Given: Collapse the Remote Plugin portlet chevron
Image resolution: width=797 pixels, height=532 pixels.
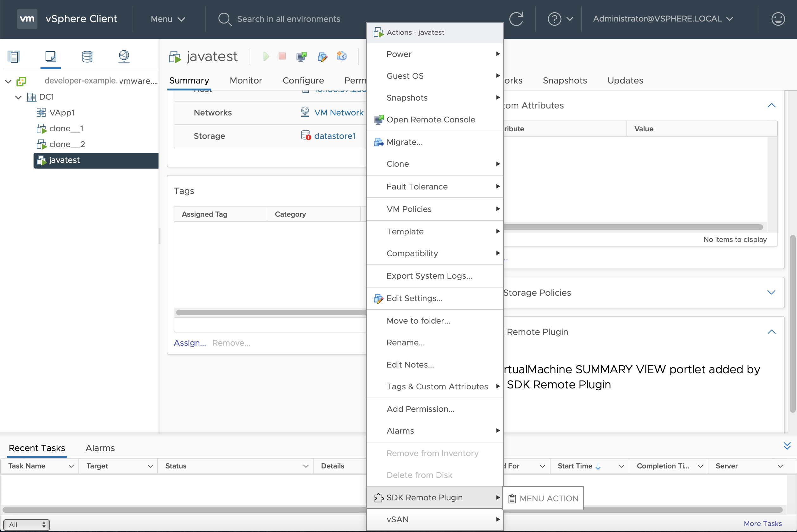Looking at the screenshot, I should coord(772,331).
